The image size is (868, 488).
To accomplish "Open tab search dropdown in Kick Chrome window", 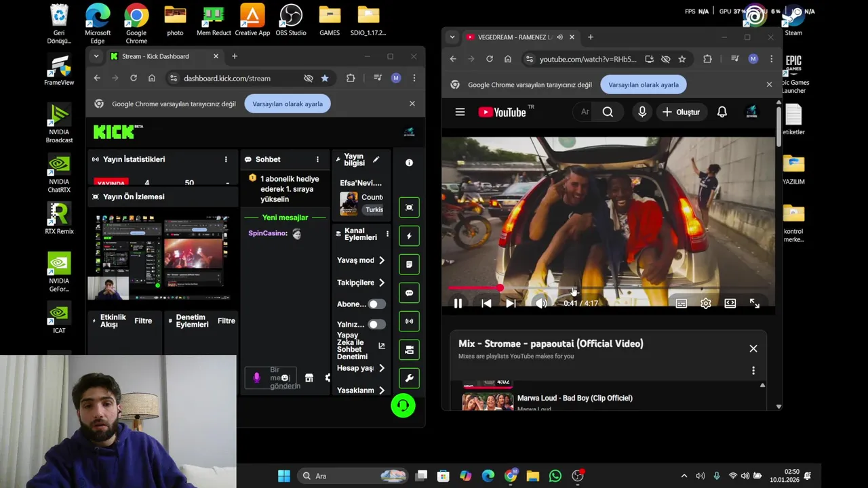I will pos(96,56).
